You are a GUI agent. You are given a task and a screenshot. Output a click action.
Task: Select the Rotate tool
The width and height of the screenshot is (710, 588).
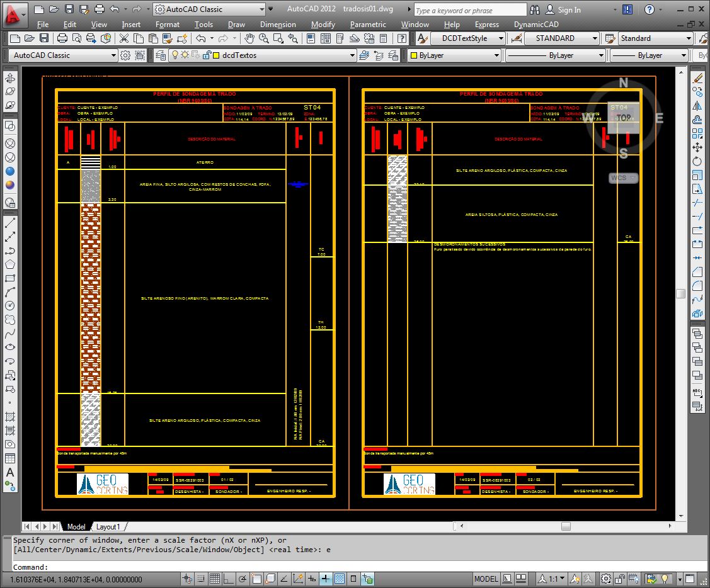click(x=697, y=161)
